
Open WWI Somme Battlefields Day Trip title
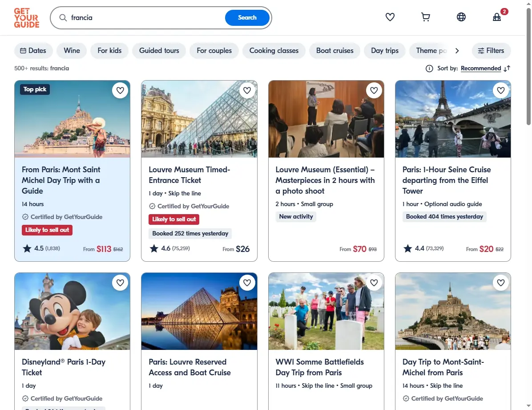[x=320, y=367]
